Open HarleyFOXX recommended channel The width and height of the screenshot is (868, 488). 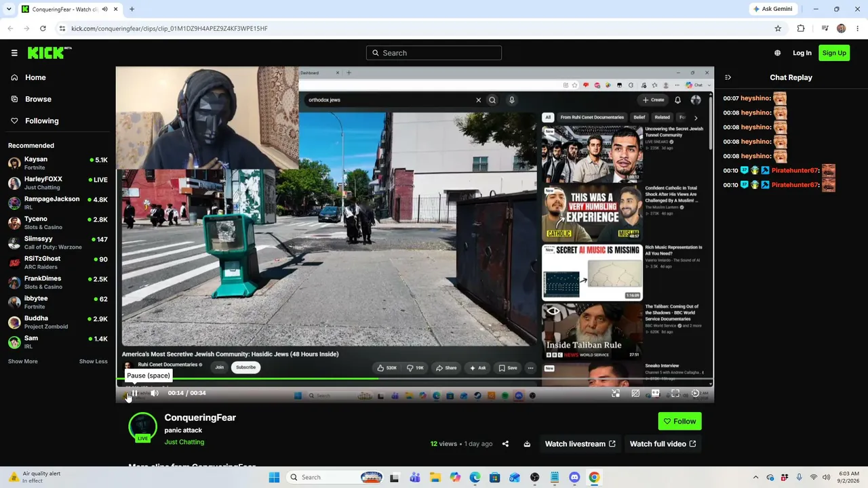pyautogui.click(x=58, y=183)
